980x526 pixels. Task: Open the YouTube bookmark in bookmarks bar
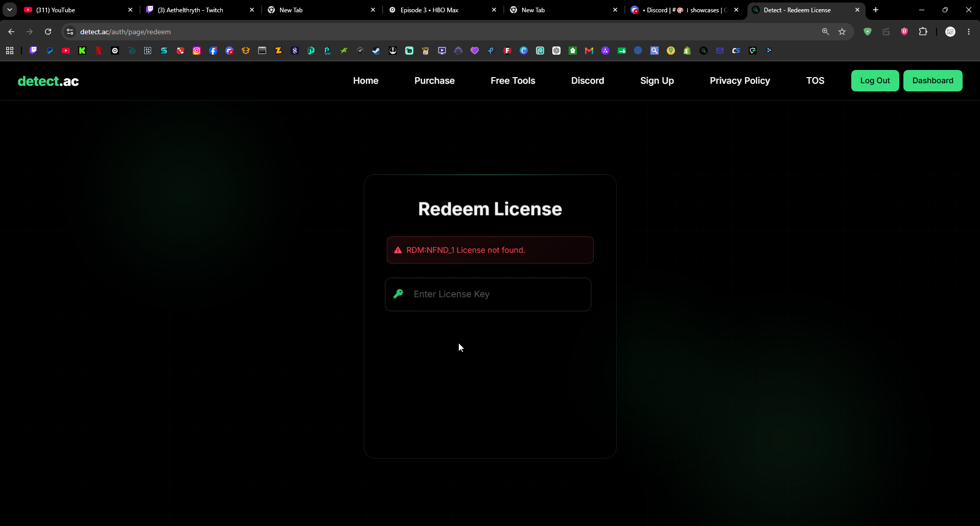[66, 51]
